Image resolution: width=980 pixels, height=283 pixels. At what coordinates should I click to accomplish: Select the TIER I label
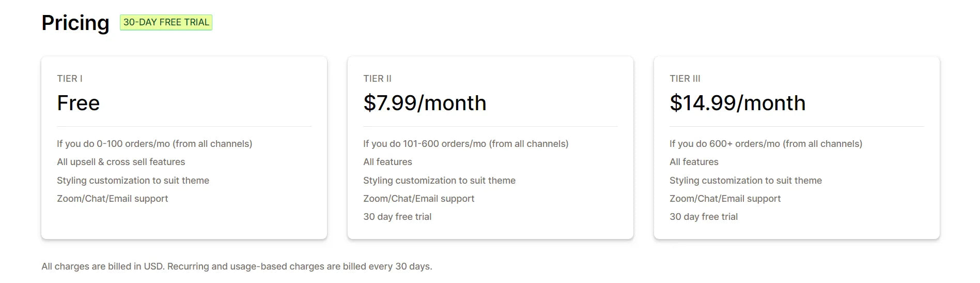coord(70,79)
